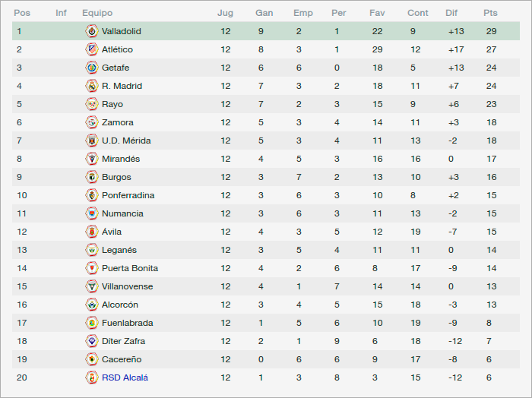Click the Getafe team crest icon

point(92,68)
